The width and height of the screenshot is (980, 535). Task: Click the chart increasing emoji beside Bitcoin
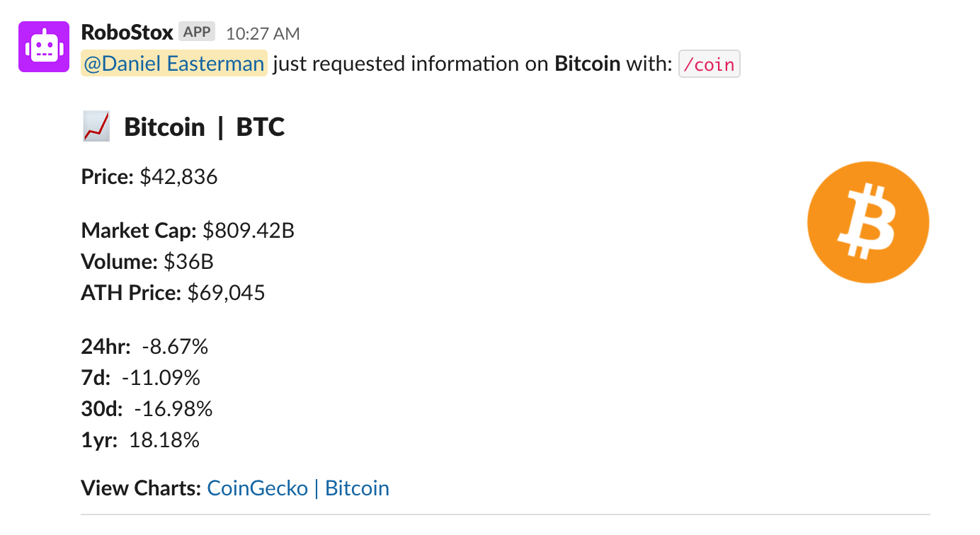point(96,125)
